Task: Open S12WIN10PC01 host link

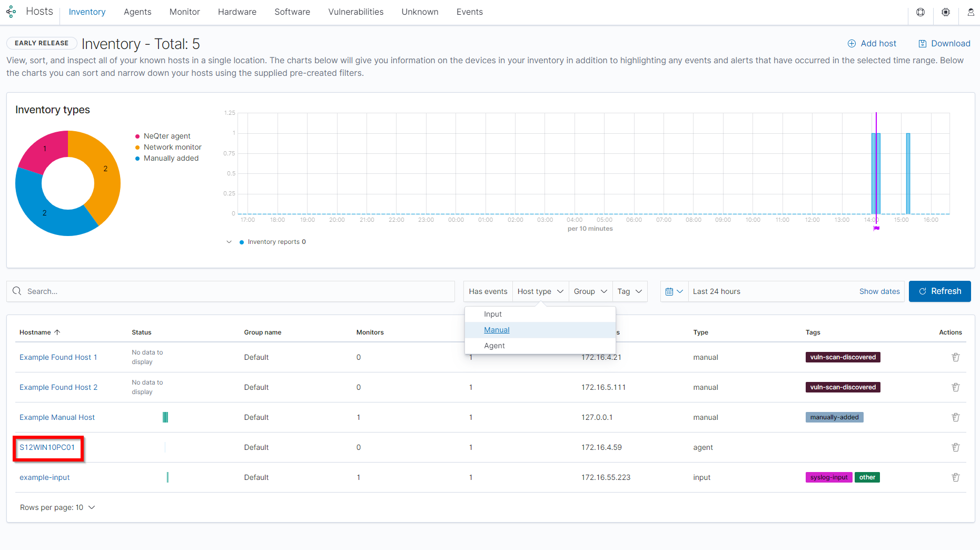Action: pos(47,447)
